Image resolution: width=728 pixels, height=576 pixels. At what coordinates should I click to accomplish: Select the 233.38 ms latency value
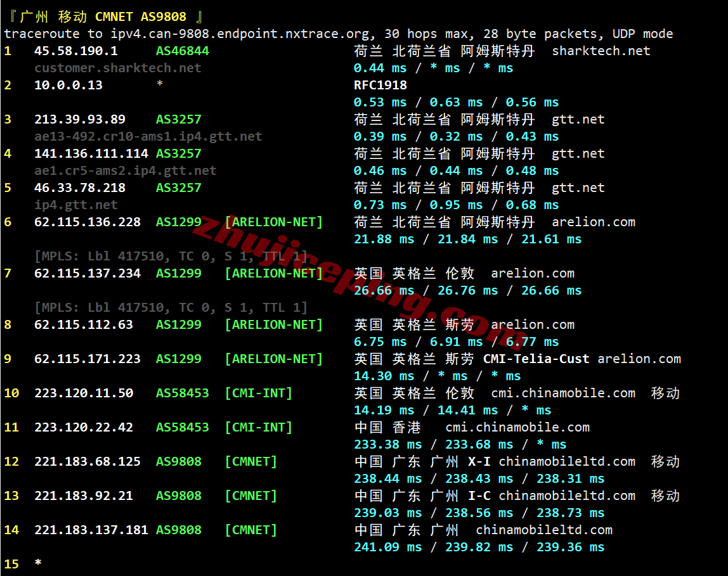point(387,445)
